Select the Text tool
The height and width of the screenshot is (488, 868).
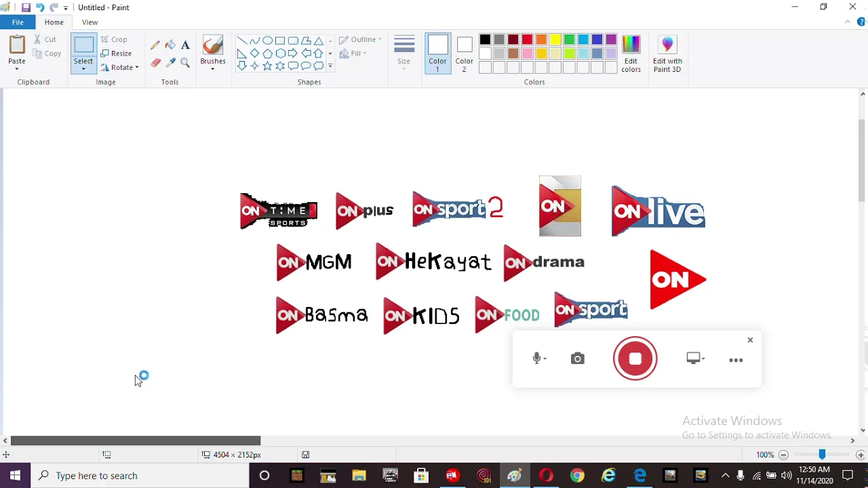pyautogui.click(x=185, y=45)
